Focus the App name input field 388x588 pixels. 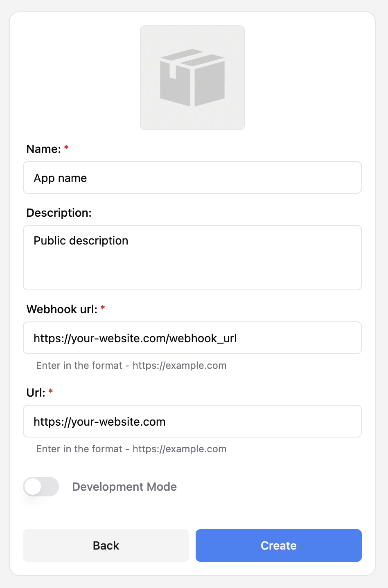click(x=192, y=177)
